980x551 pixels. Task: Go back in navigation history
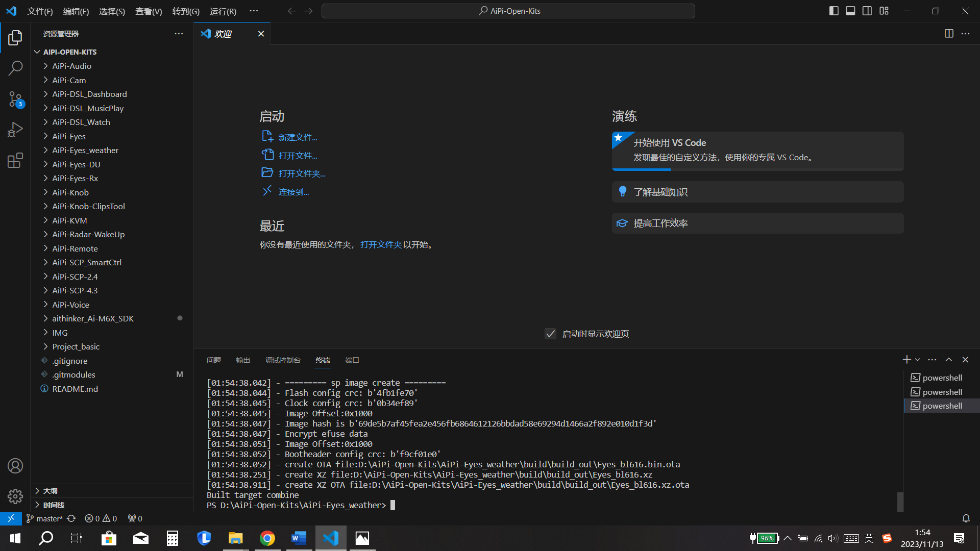point(291,11)
